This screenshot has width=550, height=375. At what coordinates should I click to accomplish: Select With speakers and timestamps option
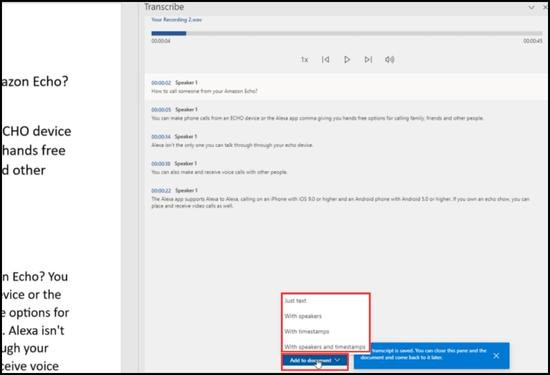click(326, 347)
